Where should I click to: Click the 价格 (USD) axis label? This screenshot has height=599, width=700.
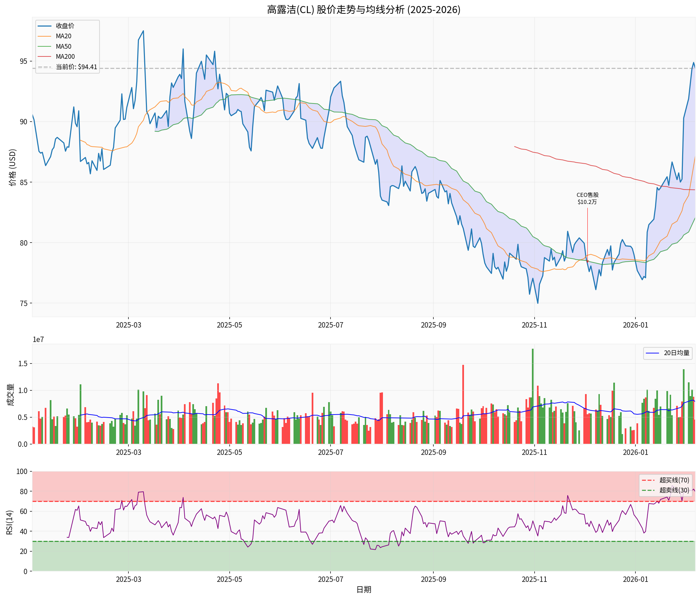coord(12,167)
